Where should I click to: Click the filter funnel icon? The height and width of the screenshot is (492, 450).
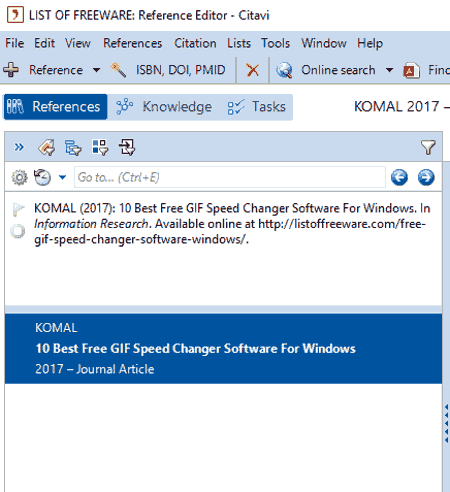(x=428, y=147)
